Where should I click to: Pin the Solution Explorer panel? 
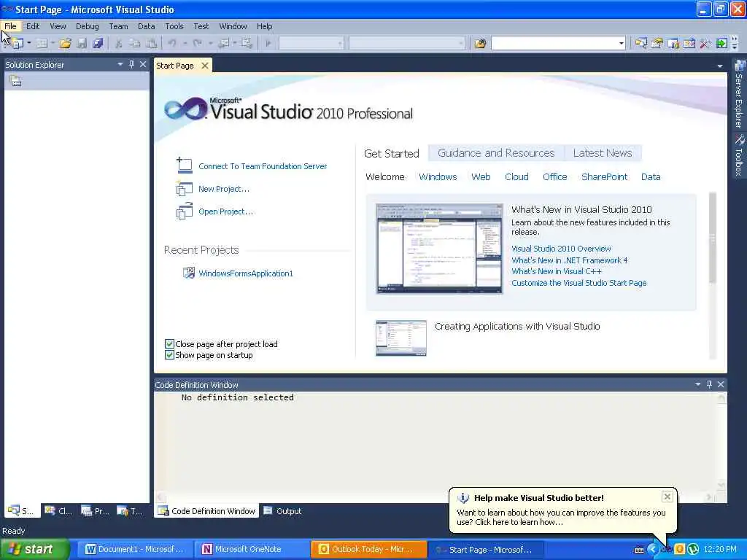(x=131, y=64)
